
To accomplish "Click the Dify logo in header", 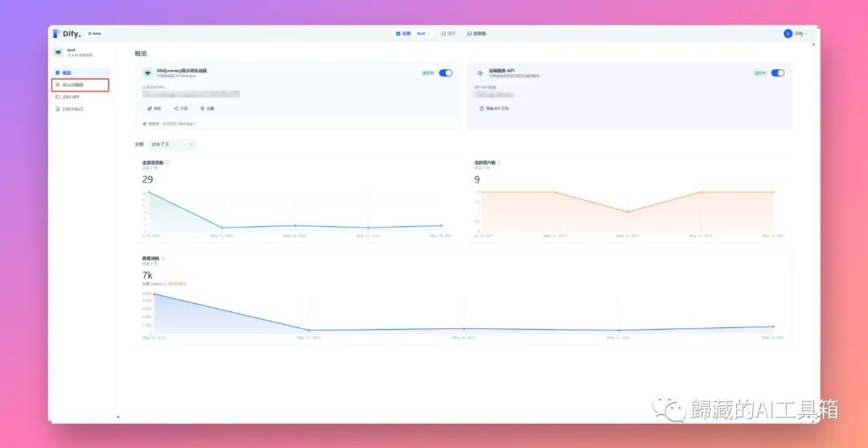I will pyautogui.click(x=67, y=33).
